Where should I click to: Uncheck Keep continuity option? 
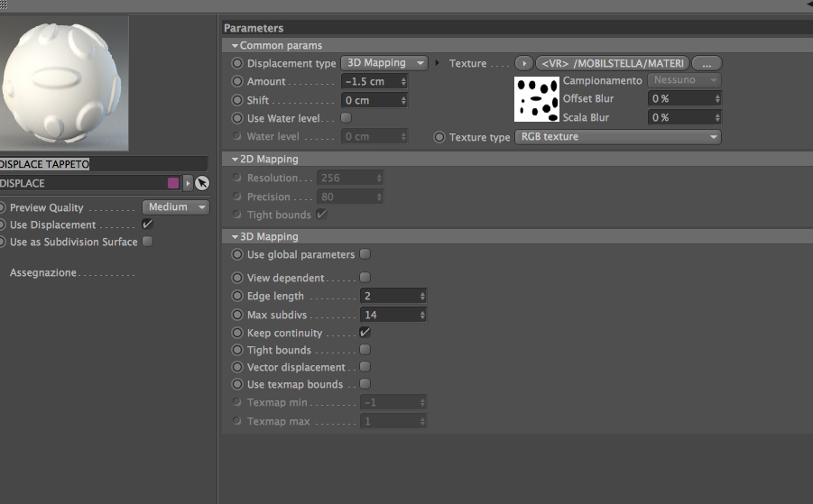[365, 333]
